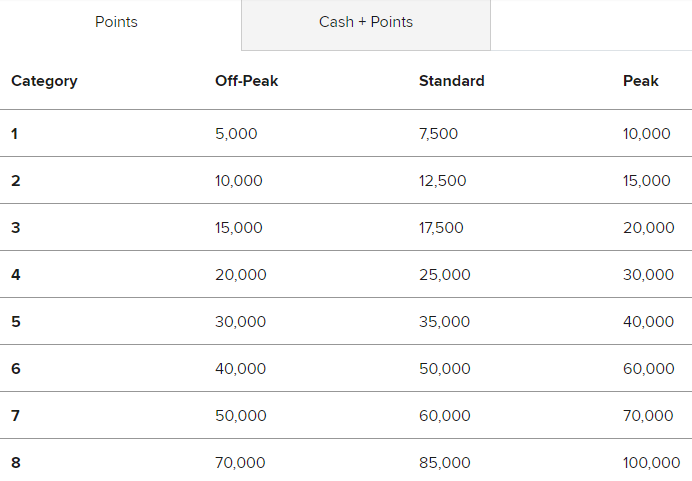This screenshot has height=481, width=692.
Task: Select the 35,000 Standard value
Action: tap(444, 322)
